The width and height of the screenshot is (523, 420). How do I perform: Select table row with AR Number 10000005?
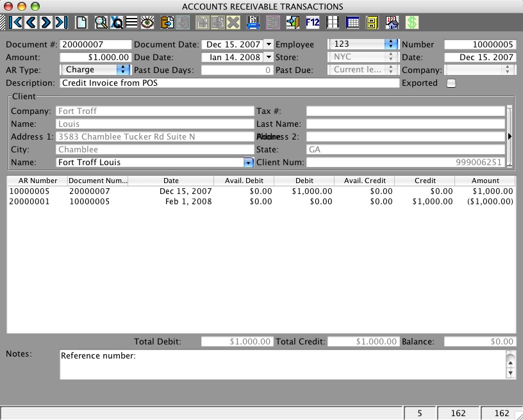261,191
